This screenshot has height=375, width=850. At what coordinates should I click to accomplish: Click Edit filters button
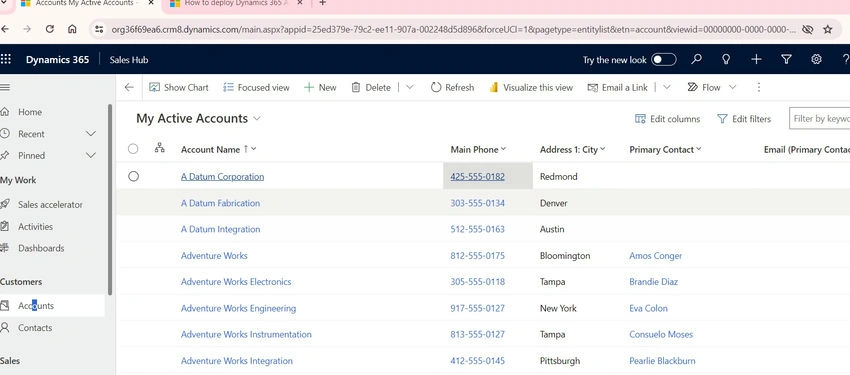pyautogui.click(x=744, y=119)
